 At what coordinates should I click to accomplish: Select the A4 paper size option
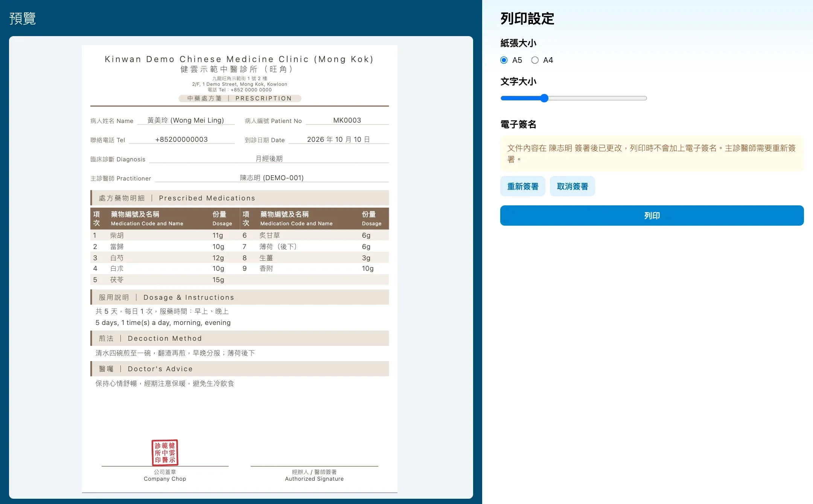(x=535, y=60)
